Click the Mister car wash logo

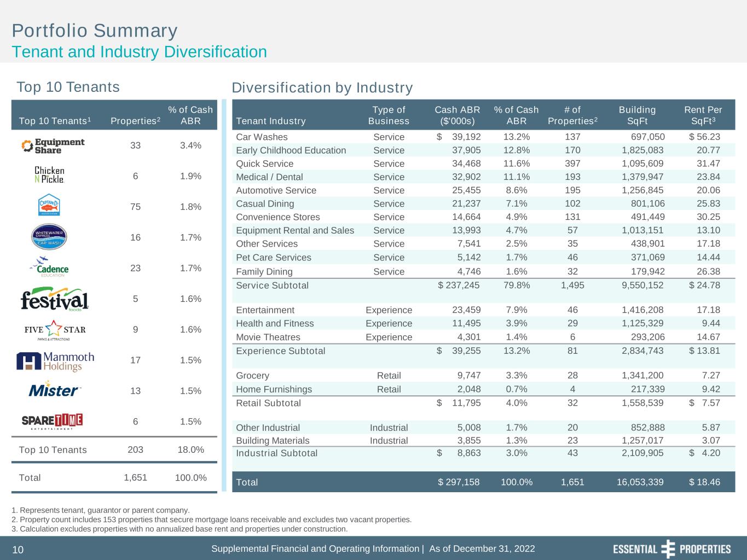[x=54, y=390]
